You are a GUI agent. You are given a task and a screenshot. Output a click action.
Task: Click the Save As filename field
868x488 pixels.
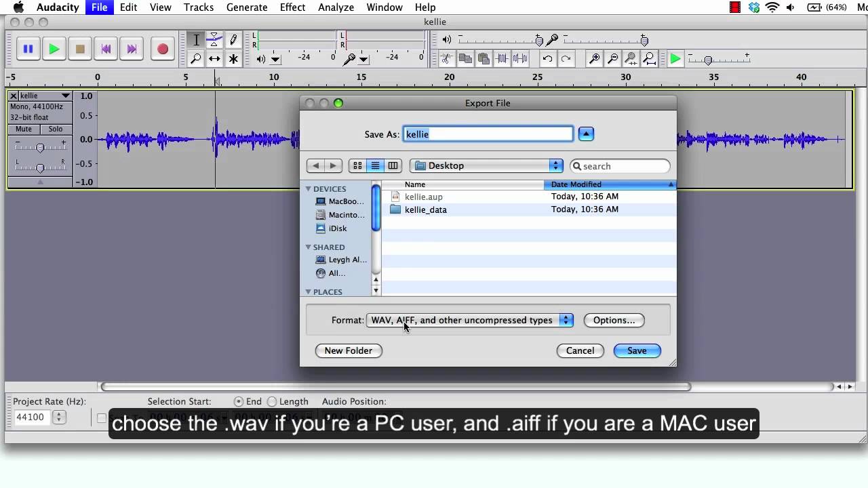click(488, 134)
